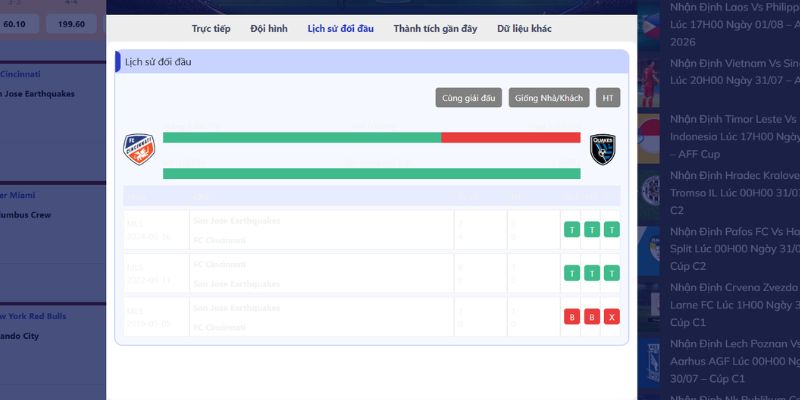Open the Nhận Định Hradec Kralove Vs Tromso article

[x=735, y=192]
